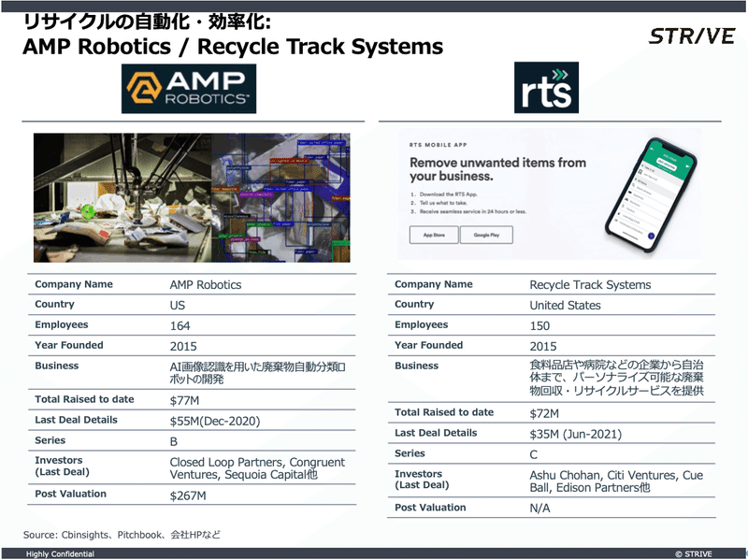Click the App Store button in RTS image
The width and height of the screenshot is (748, 560).
click(434, 235)
